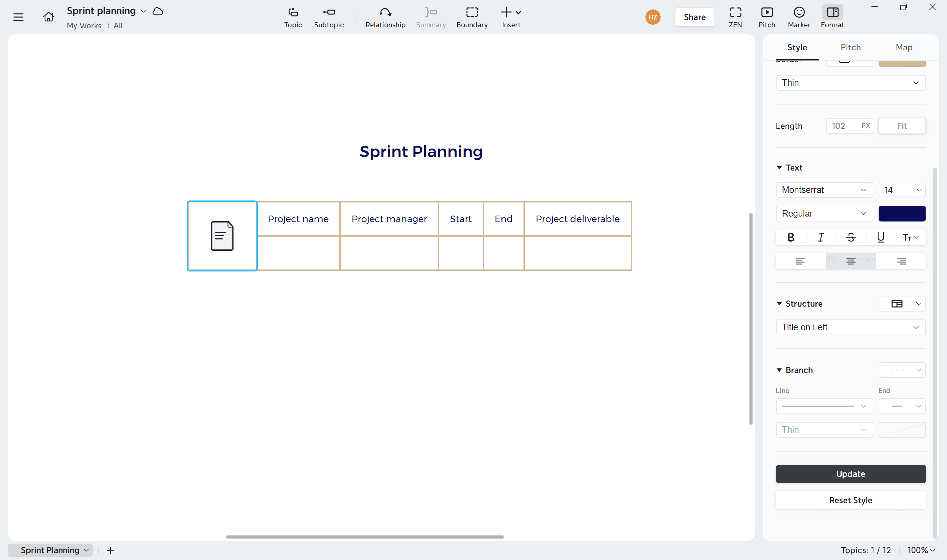Insert a new Topic
The height and width of the screenshot is (560, 947).
point(293,17)
